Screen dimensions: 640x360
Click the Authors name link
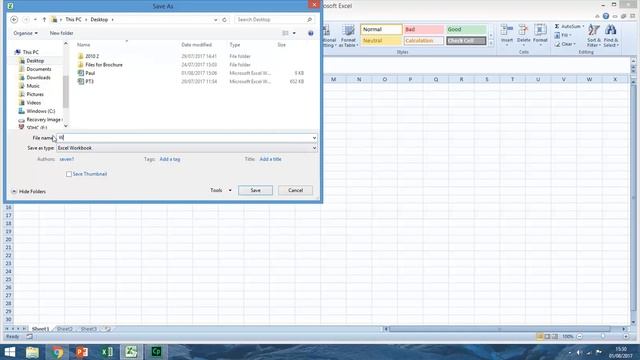tap(67, 159)
